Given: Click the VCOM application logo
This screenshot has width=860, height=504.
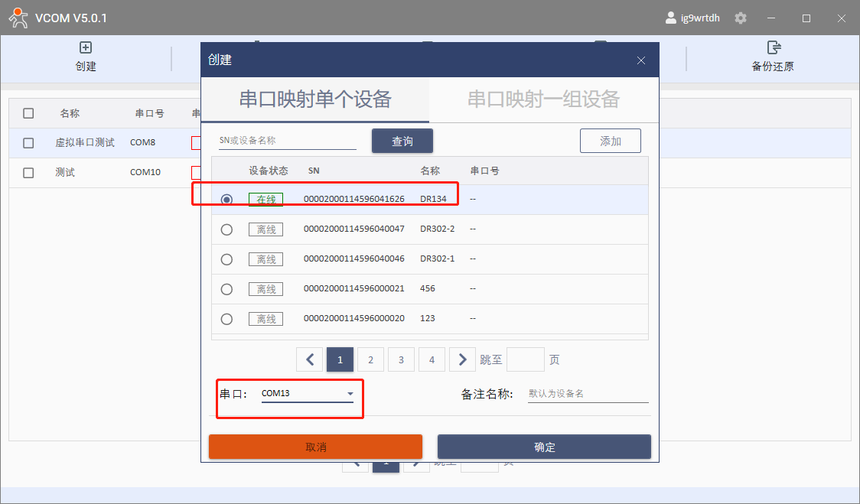Looking at the screenshot, I should [x=18, y=18].
